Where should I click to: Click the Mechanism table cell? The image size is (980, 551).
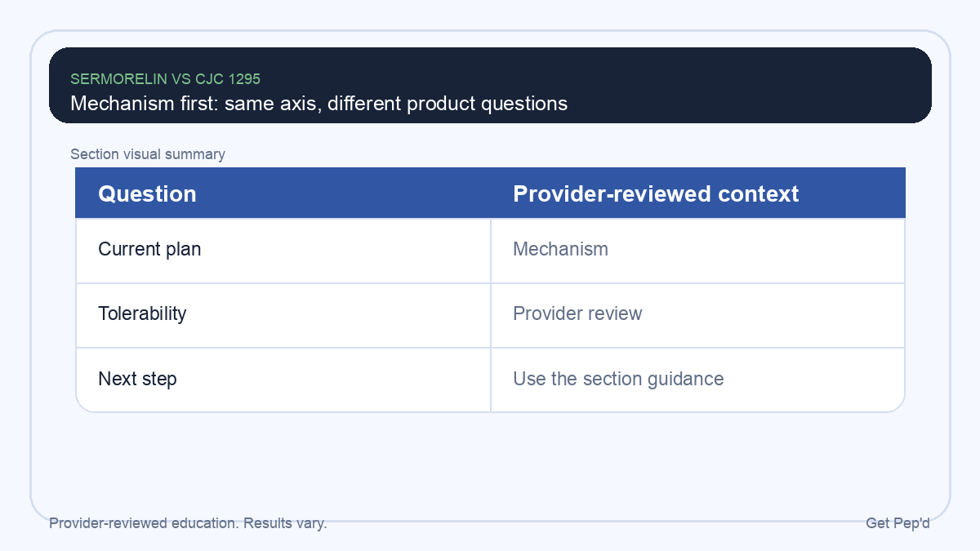(x=698, y=250)
